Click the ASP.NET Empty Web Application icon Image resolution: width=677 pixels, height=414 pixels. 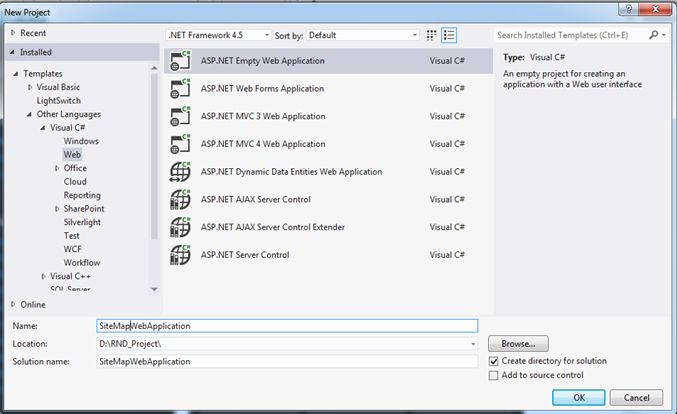181,61
